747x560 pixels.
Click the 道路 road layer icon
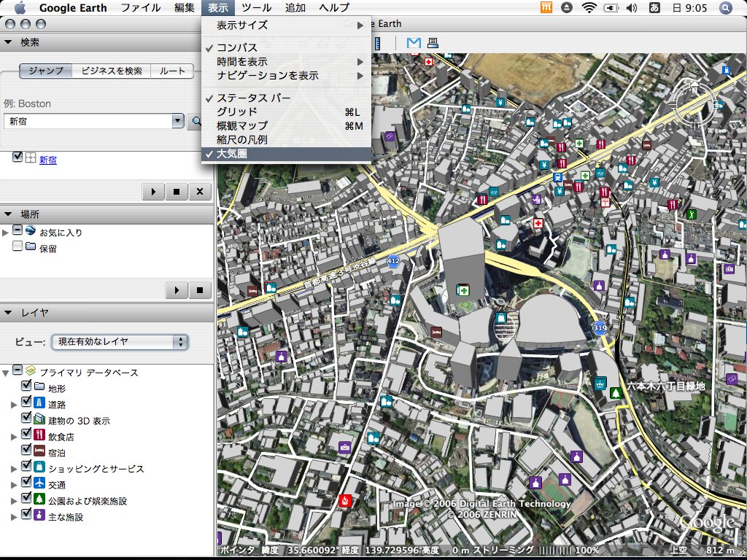click(39, 403)
